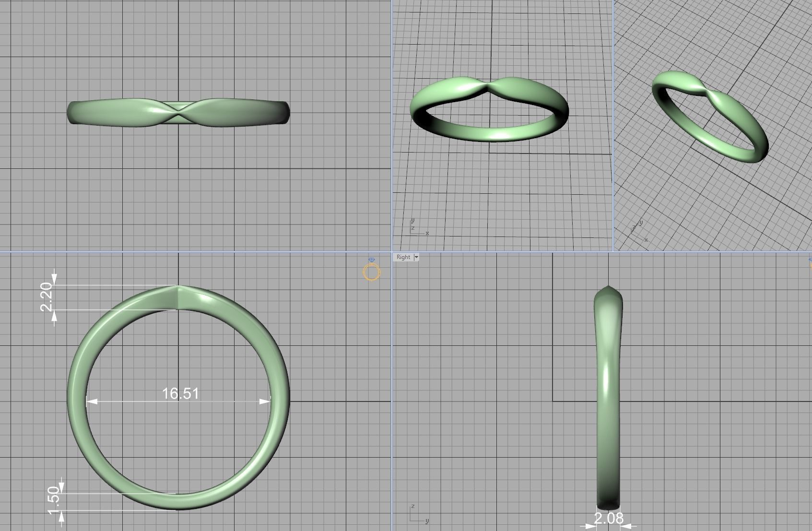Click the Right viewport title label
The image size is (812, 531).
click(403, 257)
